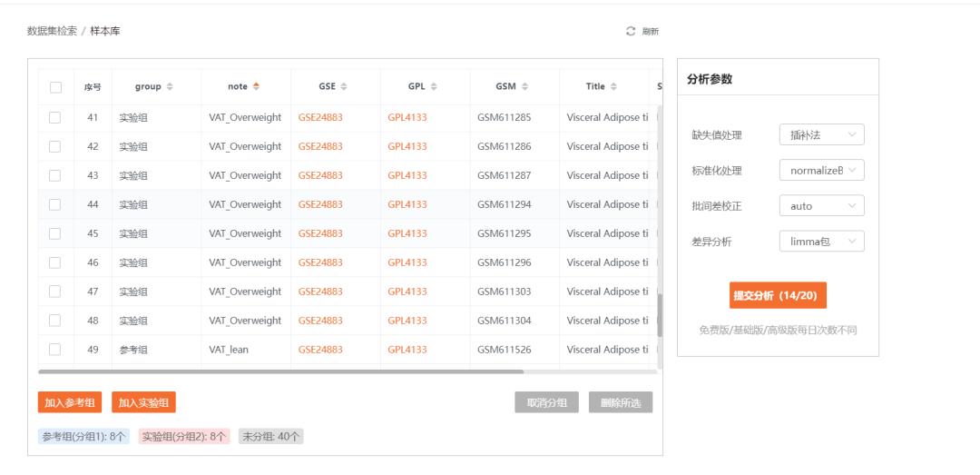Click VAT_lean note in row 49
Viewport: 980px width, 475px height.
(x=229, y=349)
